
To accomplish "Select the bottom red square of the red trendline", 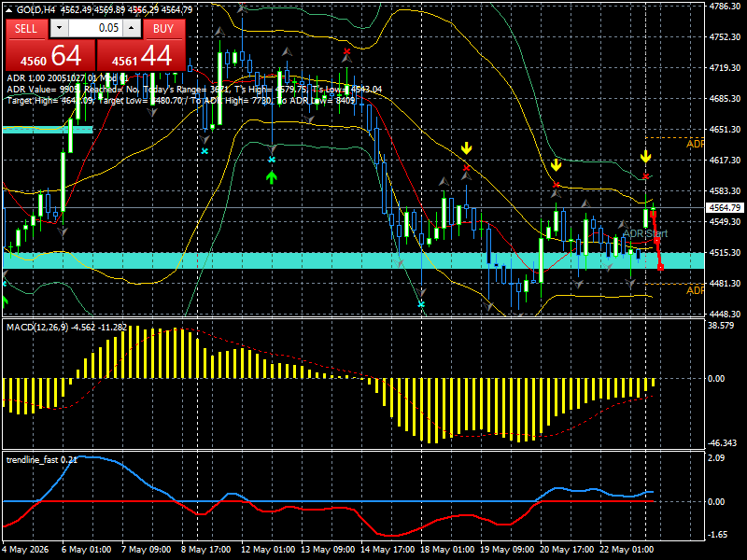I will tap(660, 267).
